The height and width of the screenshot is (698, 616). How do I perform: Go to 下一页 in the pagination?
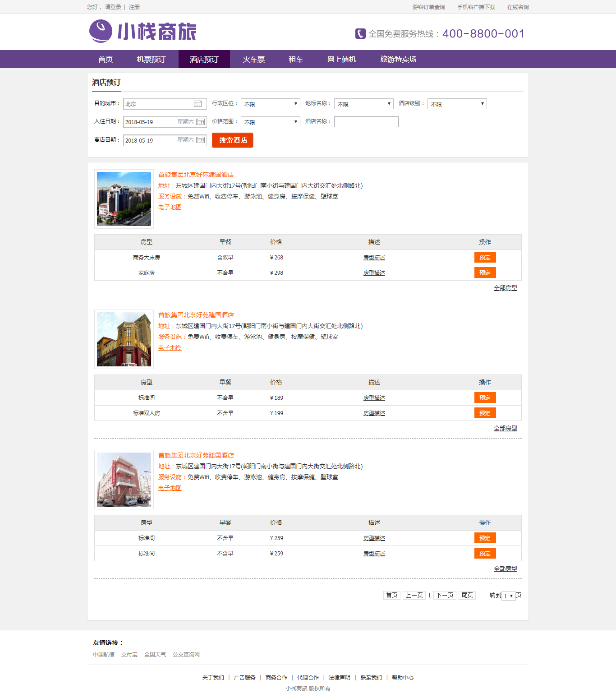click(x=445, y=596)
